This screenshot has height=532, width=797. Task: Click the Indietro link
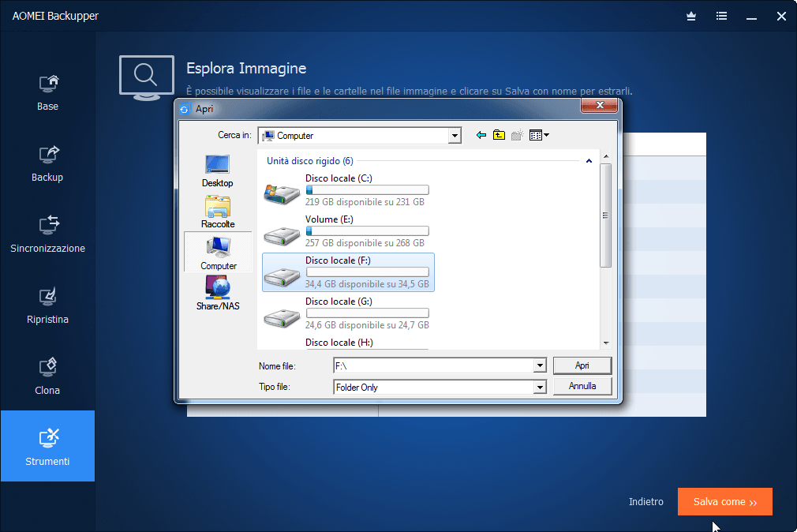(645, 501)
